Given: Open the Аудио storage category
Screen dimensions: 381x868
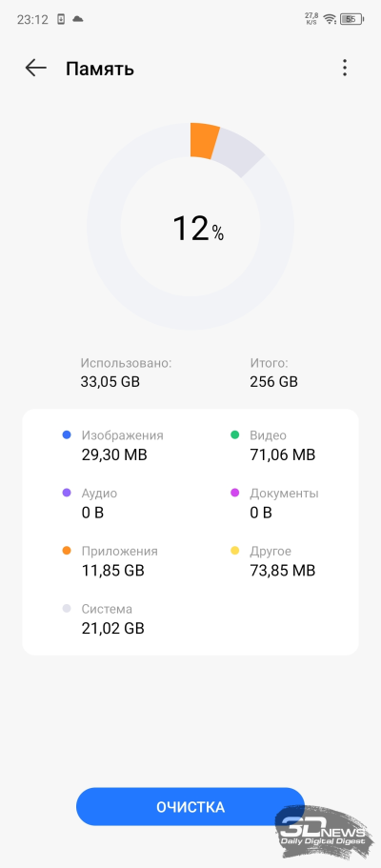Looking at the screenshot, I should click(90, 503).
